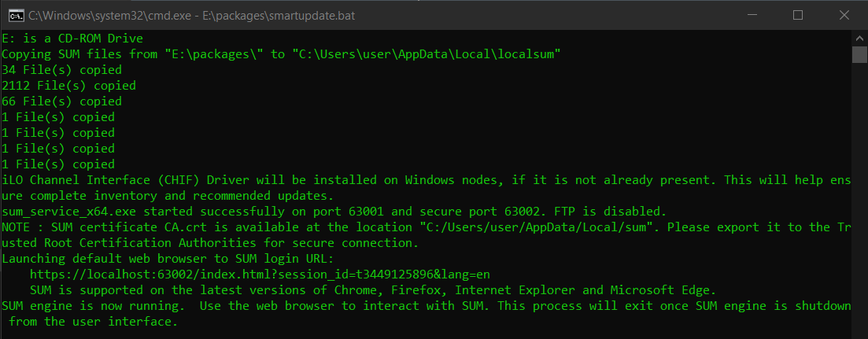The width and height of the screenshot is (868, 339).
Task: Maximize the cmd.exe window
Action: coord(798,15)
